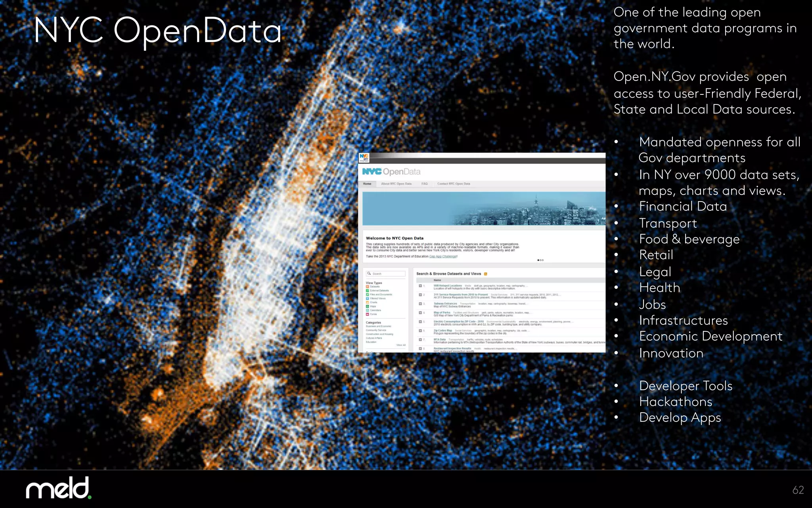
Task: Expand the Wifi Hotspot Locations row
Action: [420, 286]
